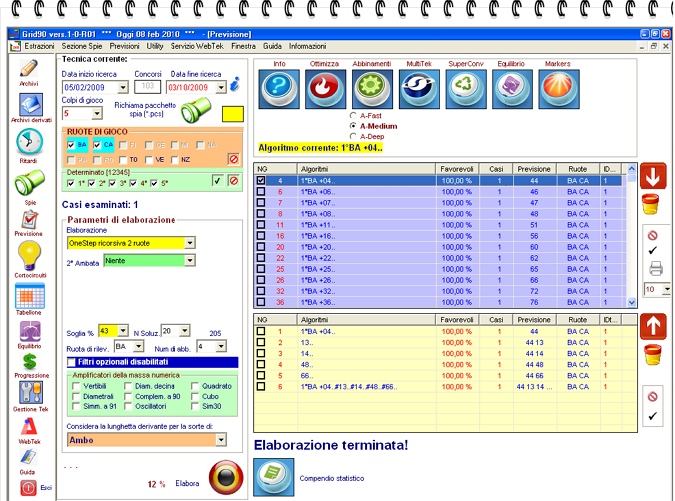The width and height of the screenshot is (675, 501).
Task: Open the Cortocircuiti lightbulb icon
Action: pyautogui.click(x=29, y=256)
